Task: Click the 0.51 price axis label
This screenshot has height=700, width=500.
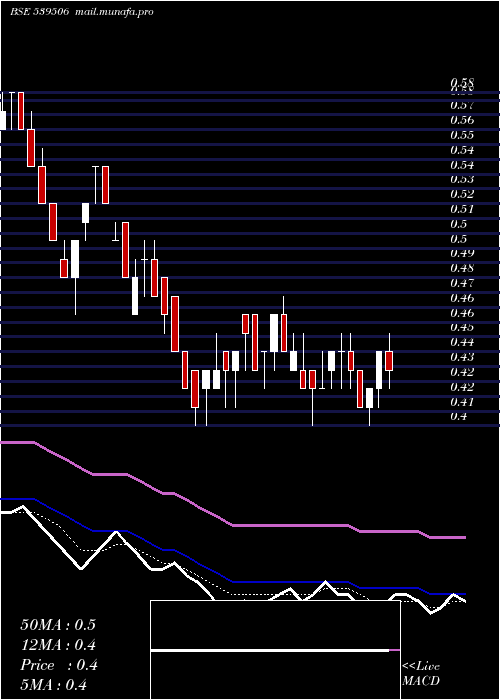Action: (x=462, y=208)
